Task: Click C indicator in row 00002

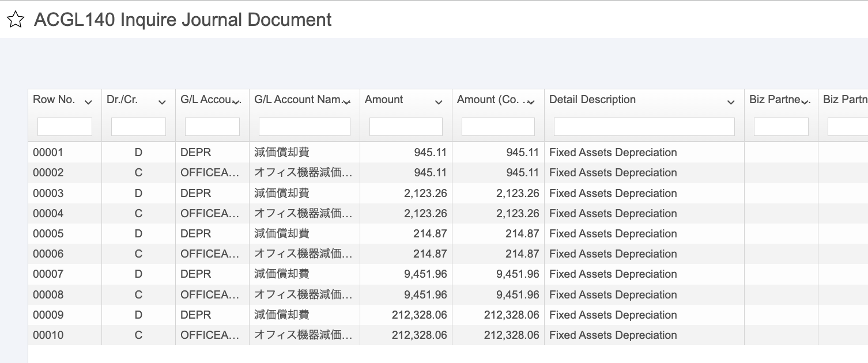Action: (x=138, y=173)
